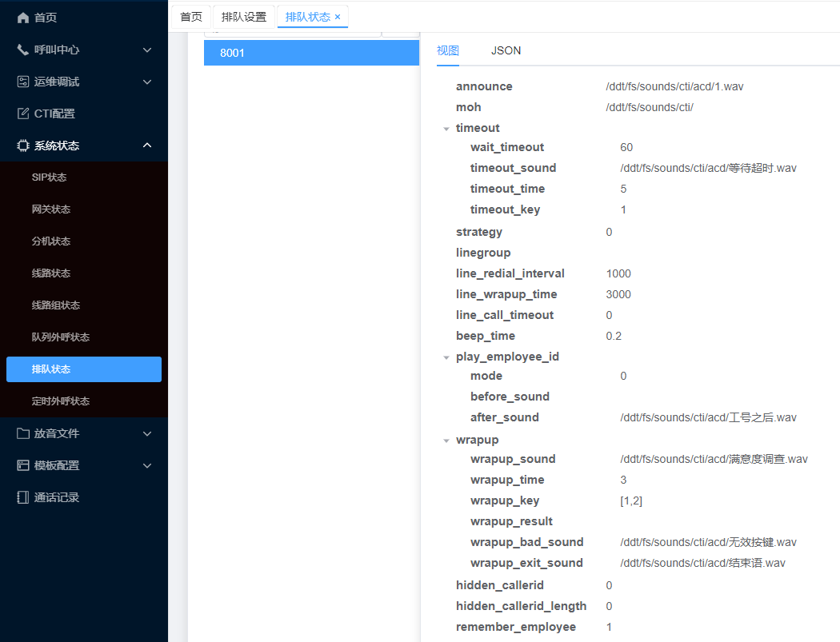Viewport: 840px width, 642px height.
Task: Switch to the JSON view tab
Action: 506,50
